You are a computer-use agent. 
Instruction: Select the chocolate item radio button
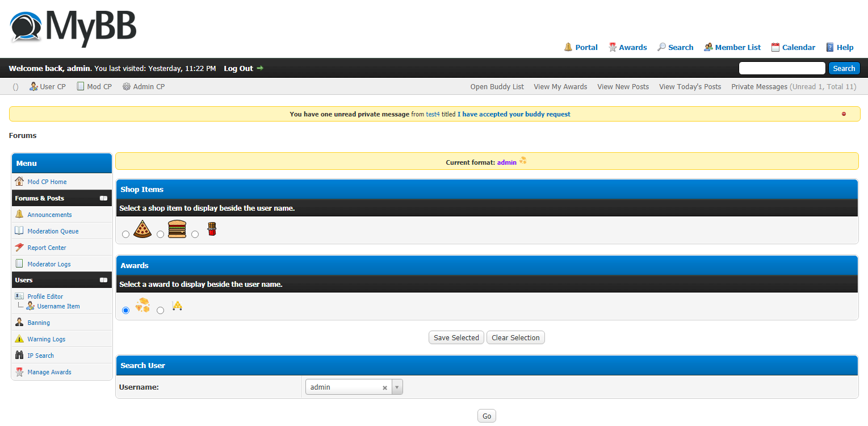tap(195, 235)
